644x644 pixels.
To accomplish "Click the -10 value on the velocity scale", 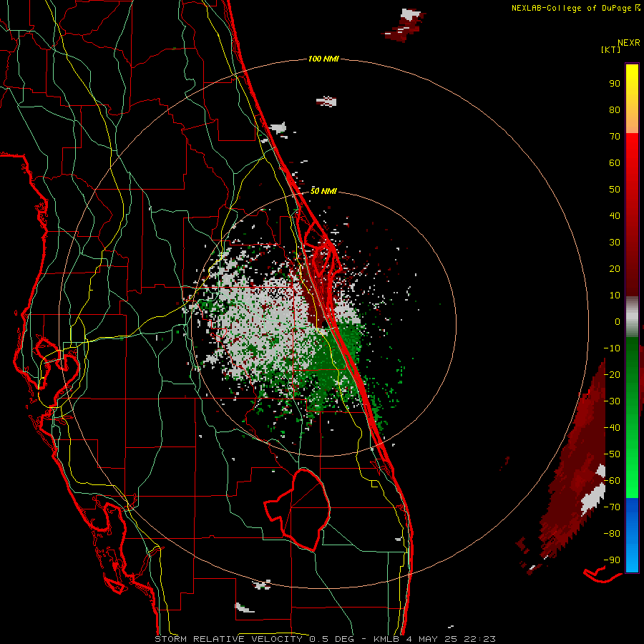I will 612,348.
